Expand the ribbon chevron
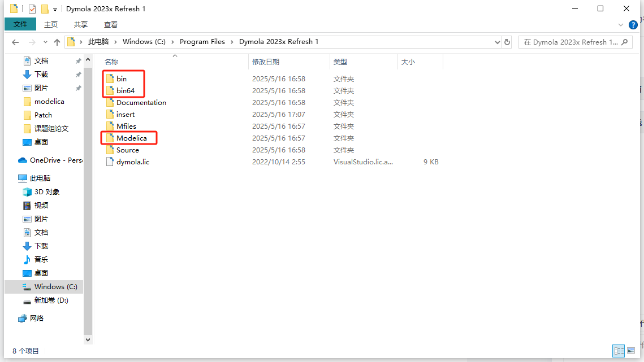 [621, 25]
